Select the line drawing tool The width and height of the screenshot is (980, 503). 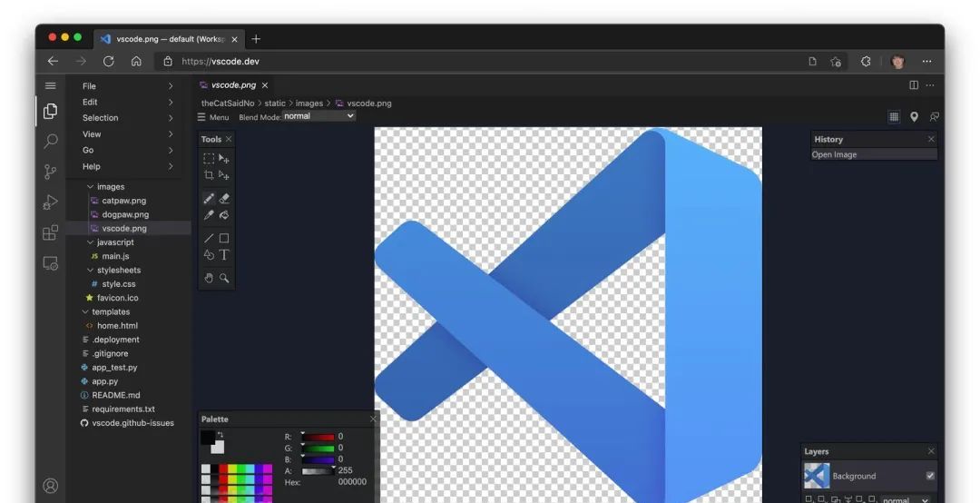click(209, 239)
